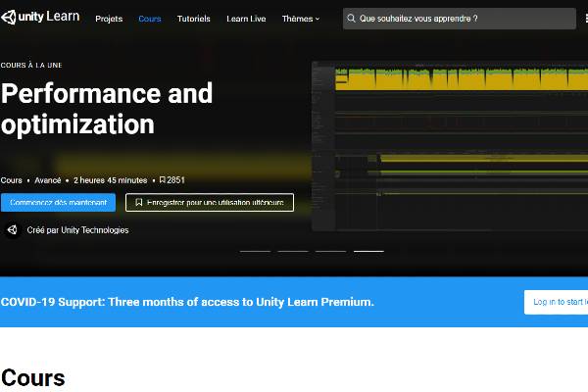The width and height of the screenshot is (588, 392).
Task: Select the first carousel slide indicator
Action: tap(255, 252)
